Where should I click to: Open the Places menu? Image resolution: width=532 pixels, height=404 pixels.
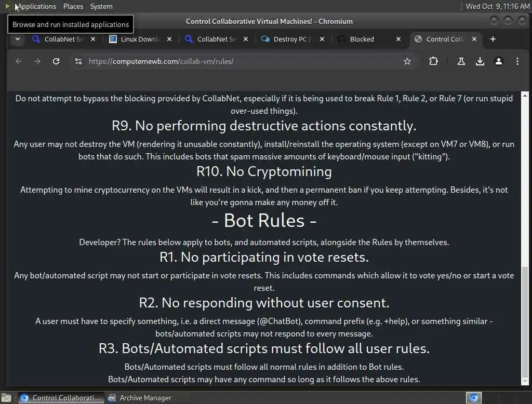(x=73, y=6)
